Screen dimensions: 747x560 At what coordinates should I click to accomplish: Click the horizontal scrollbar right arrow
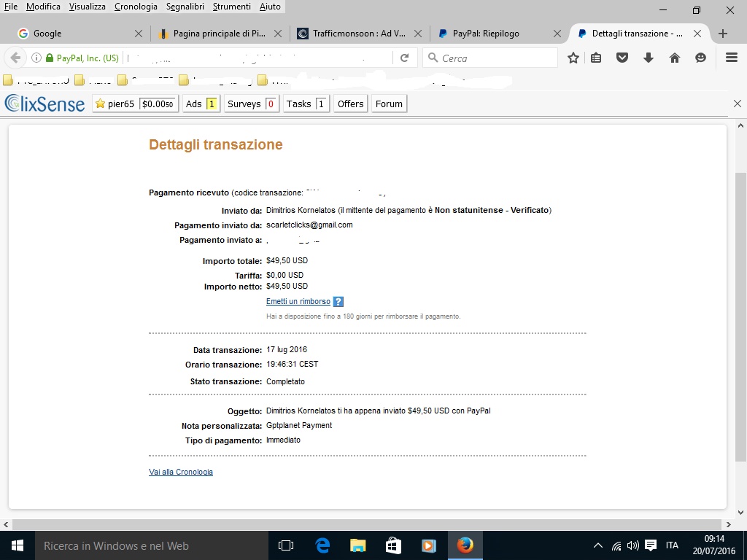729,524
